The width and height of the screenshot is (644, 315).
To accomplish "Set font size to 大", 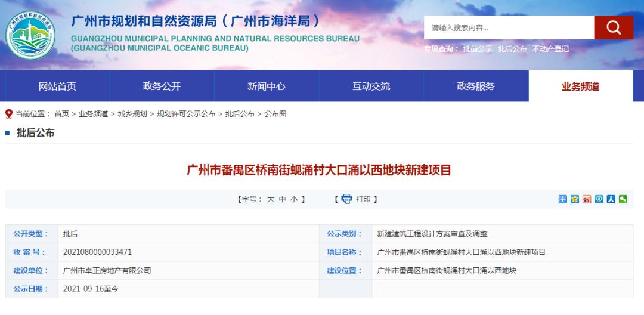I will click(x=270, y=199).
